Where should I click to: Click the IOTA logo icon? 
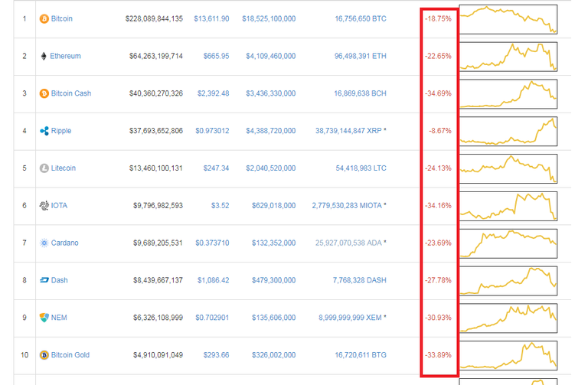[44, 205]
